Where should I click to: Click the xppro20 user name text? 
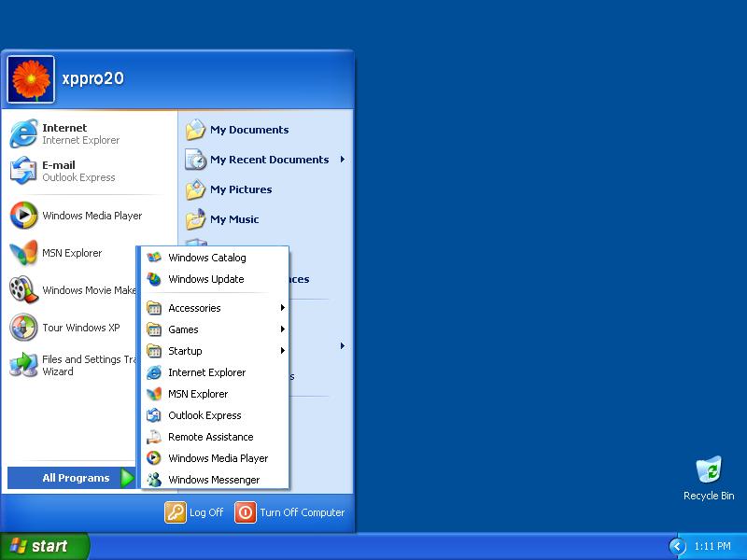(92, 78)
